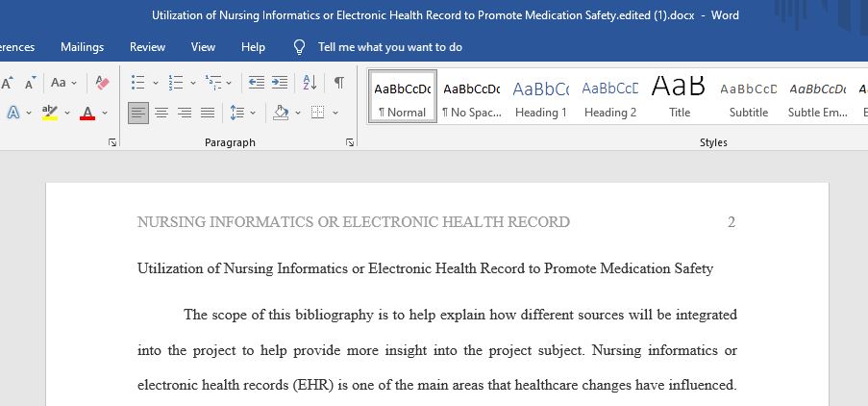The width and height of the screenshot is (868, 406).
Task: Apply the Title style
Action: 680,96
